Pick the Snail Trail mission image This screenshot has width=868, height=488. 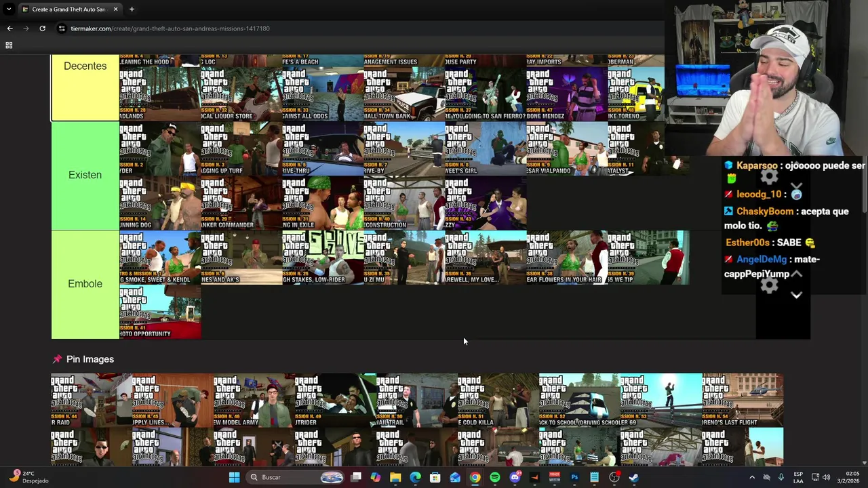417,400
